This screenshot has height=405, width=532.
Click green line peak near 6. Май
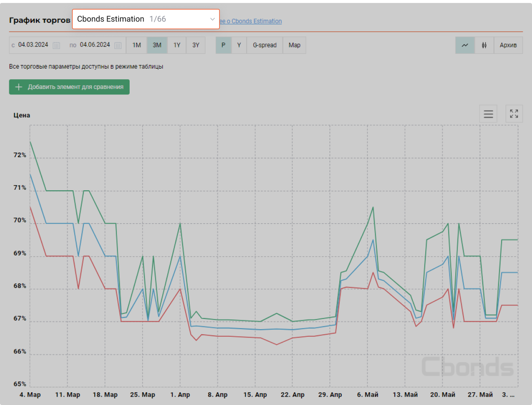click(373, 207)
